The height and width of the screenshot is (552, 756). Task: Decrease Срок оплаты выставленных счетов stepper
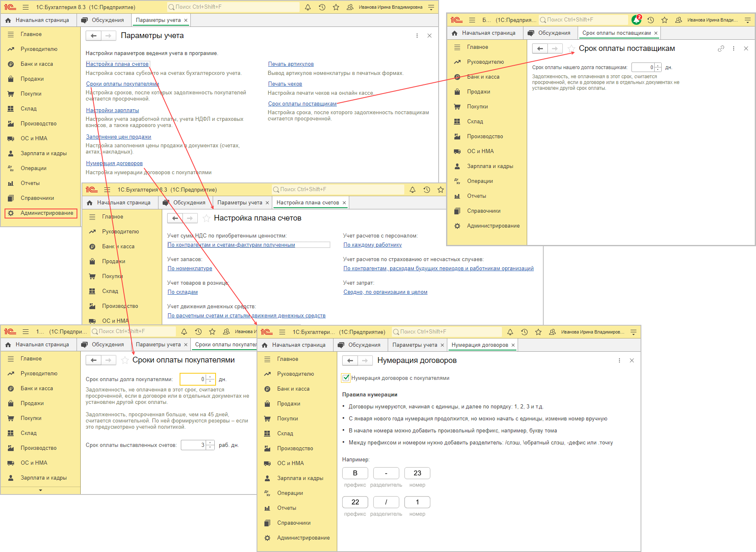point(211,447)
